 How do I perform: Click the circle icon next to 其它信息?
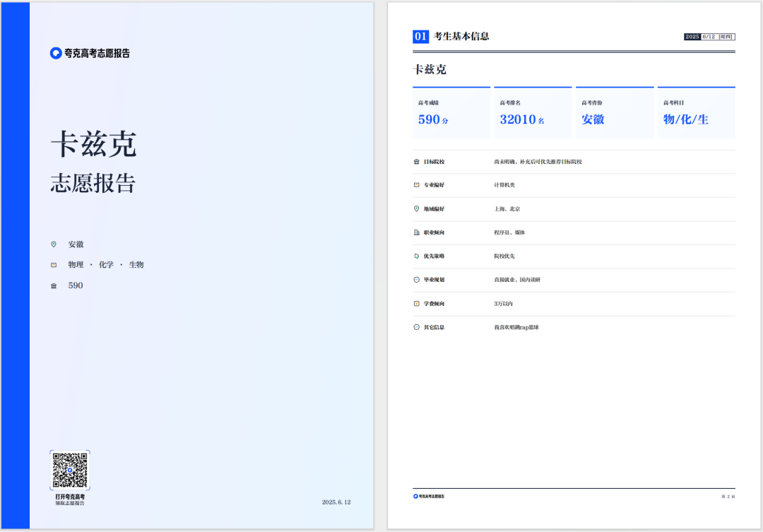pos(417,326)
